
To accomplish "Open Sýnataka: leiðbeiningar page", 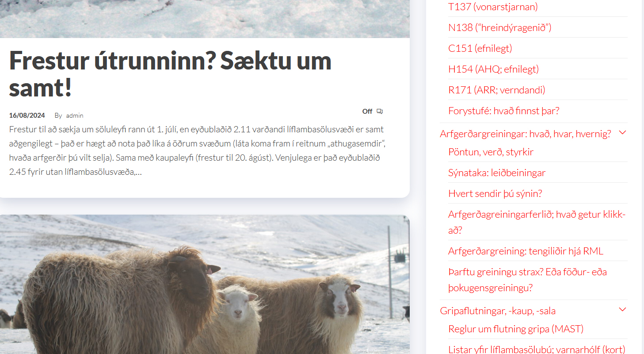I will point(497,173).
